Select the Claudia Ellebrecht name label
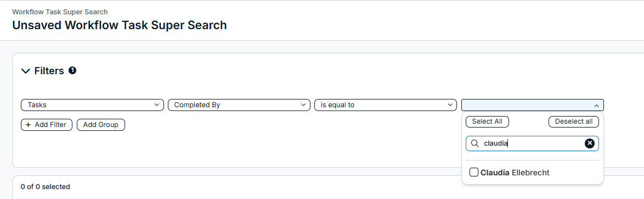Viewport: 644px width, 199px height. tap(515, 173)
